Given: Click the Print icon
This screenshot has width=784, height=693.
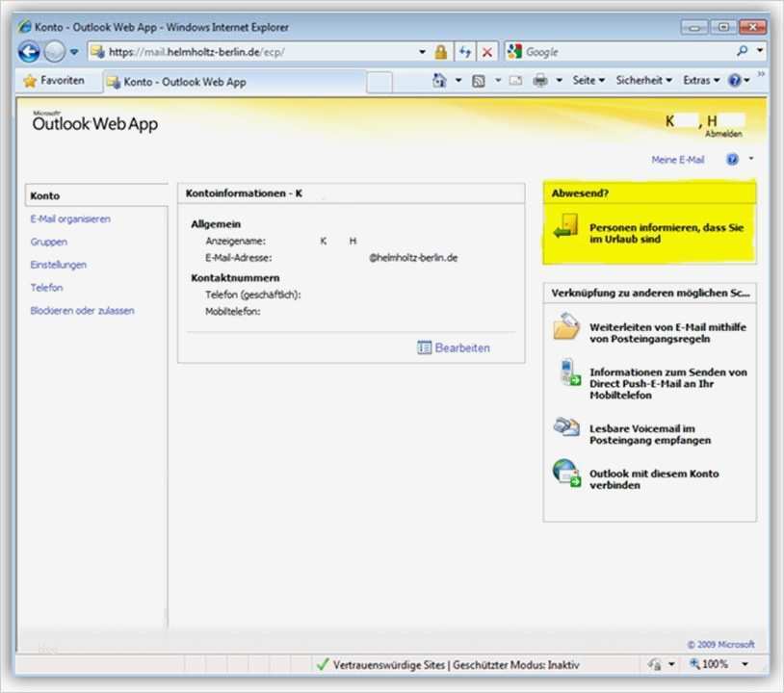Looking at the screenshot, I should [540, 81].
